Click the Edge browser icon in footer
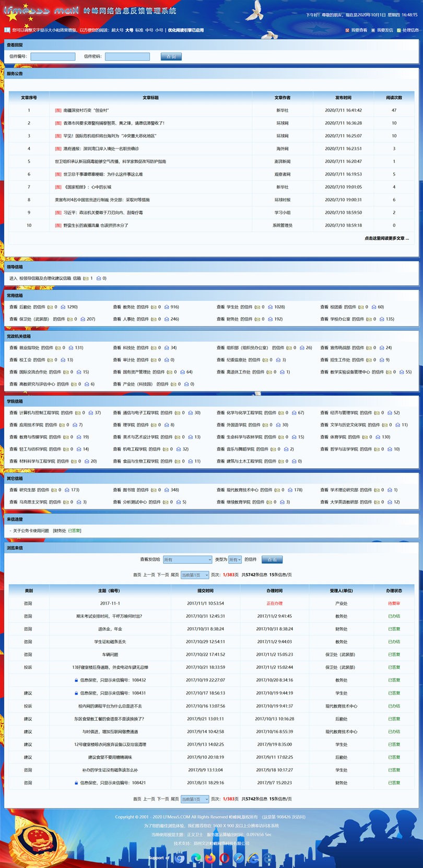 (196, 858)
